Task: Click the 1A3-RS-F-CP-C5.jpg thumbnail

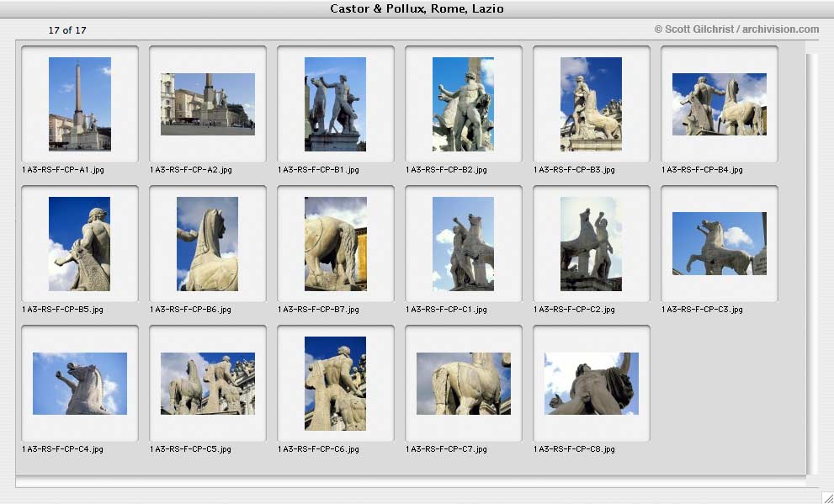Action: coord(208,384)
